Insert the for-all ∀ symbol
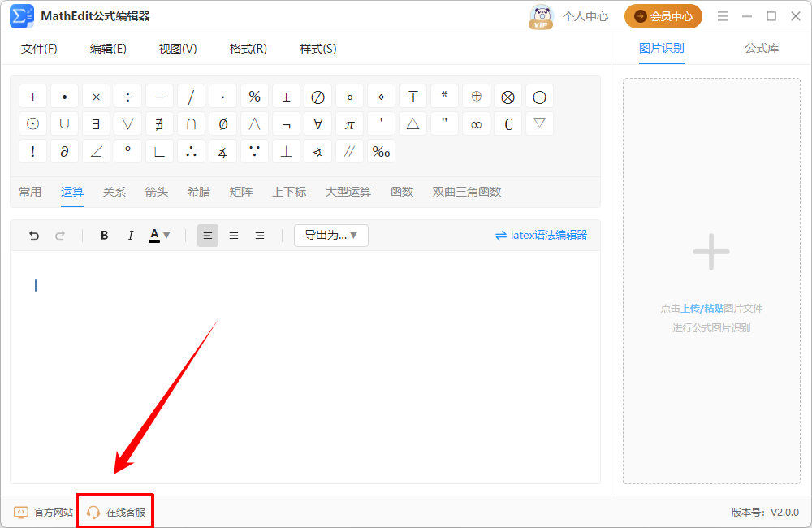Screen dimensions: 812x528 [x=317, y=123]
